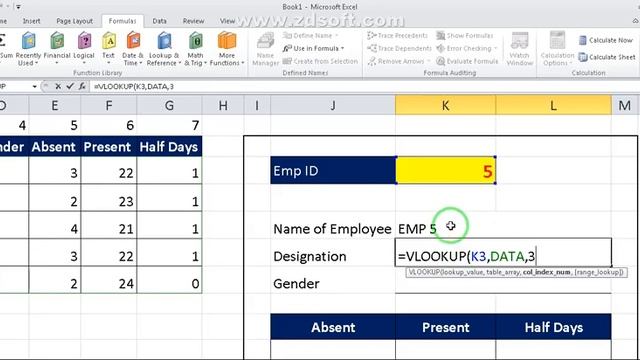640x360 pixels.
Task: Click the 'Half Days' header in column G
Action: pyautogui.click(x=169, y=147)
